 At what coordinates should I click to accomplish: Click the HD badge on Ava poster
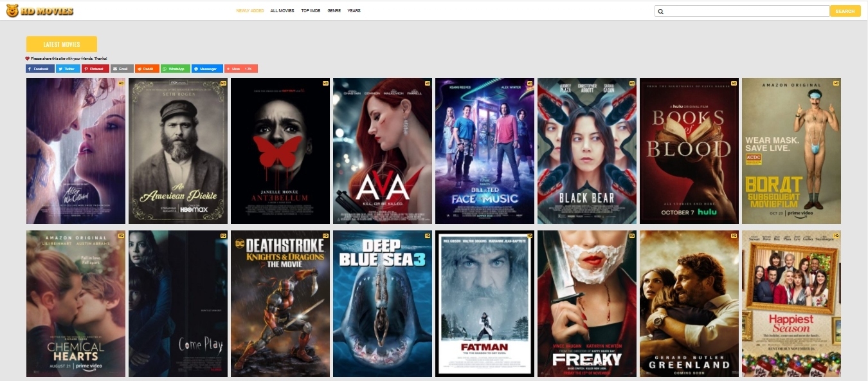tap(428, 83)
